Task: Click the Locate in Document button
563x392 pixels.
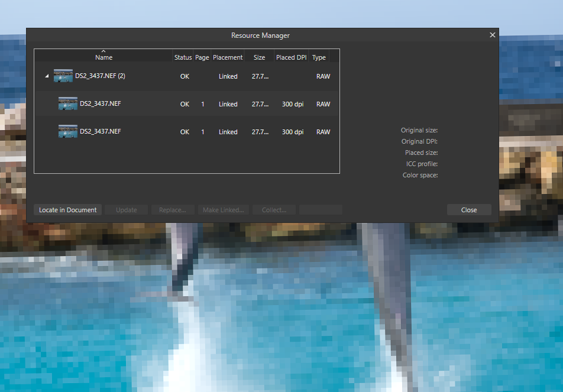Action: 67,209
